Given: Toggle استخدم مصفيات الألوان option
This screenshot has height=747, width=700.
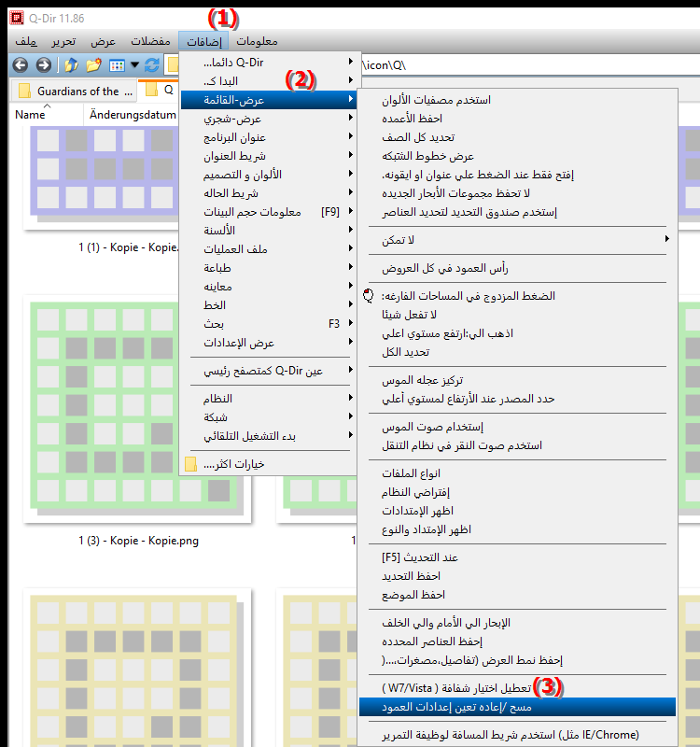Looking at the screenshot, I should (x=438, y=100).
